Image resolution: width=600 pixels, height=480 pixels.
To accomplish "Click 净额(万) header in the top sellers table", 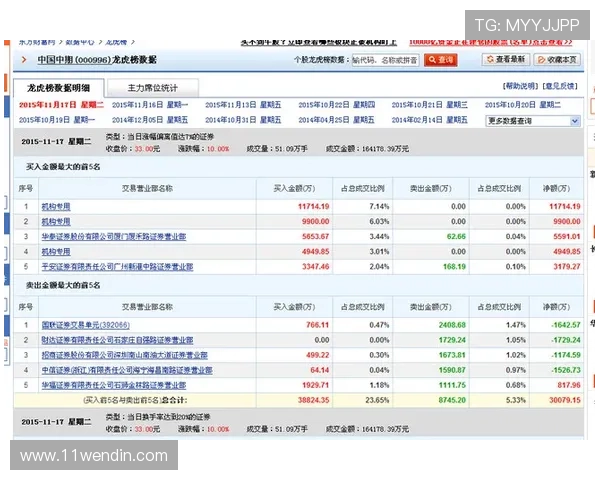I will (x=556, y=307).
